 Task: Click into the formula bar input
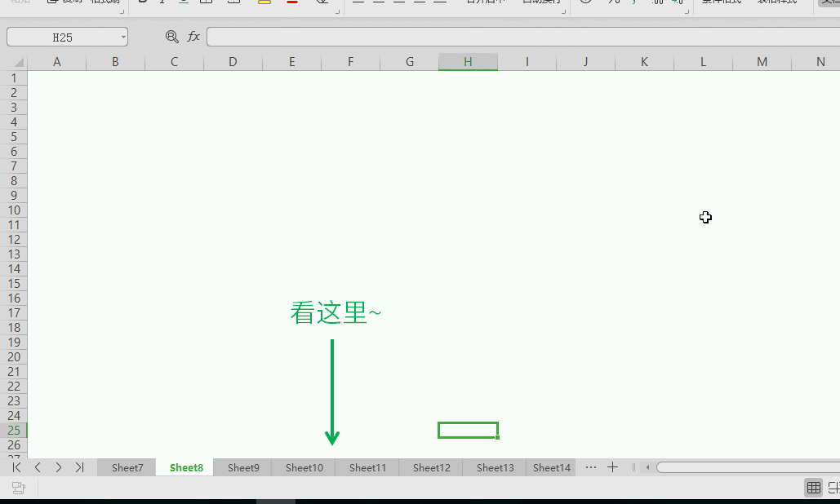522,37
